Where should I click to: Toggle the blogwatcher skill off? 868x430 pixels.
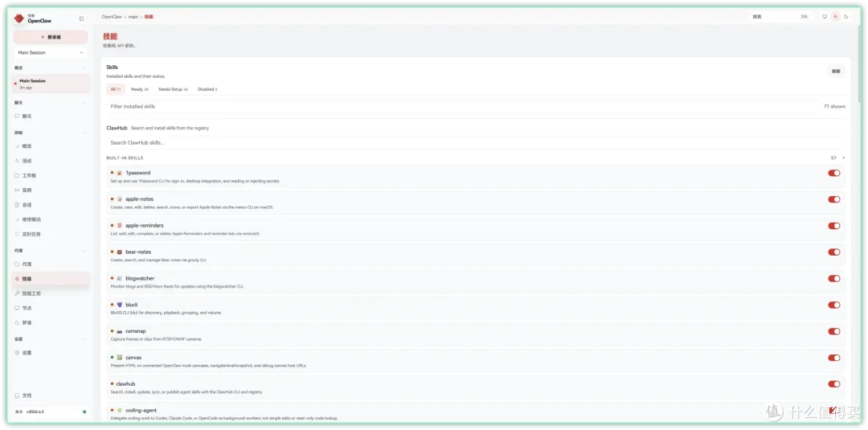[x=833, y=278]
